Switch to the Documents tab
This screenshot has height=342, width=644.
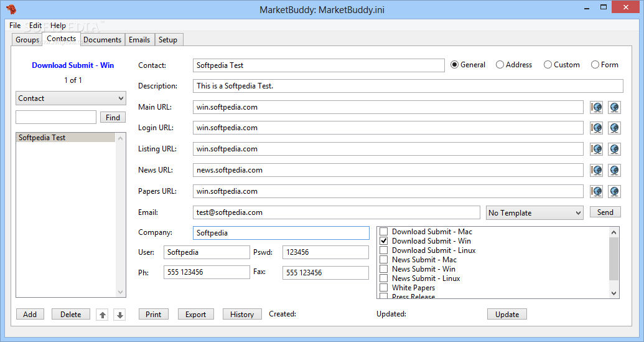[102, 40]
